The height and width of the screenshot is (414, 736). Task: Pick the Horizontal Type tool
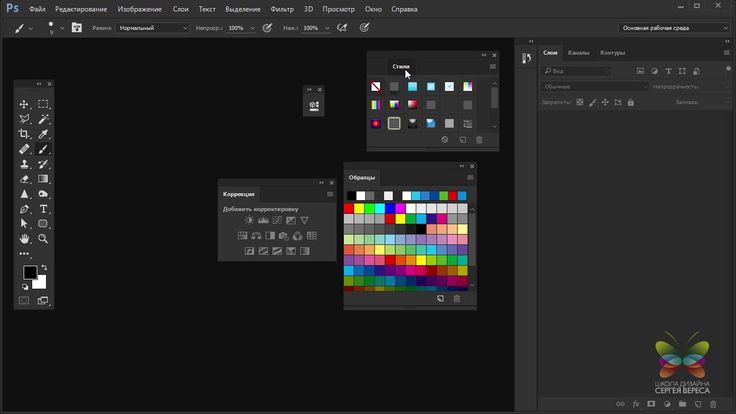click(x=44, y=209)
